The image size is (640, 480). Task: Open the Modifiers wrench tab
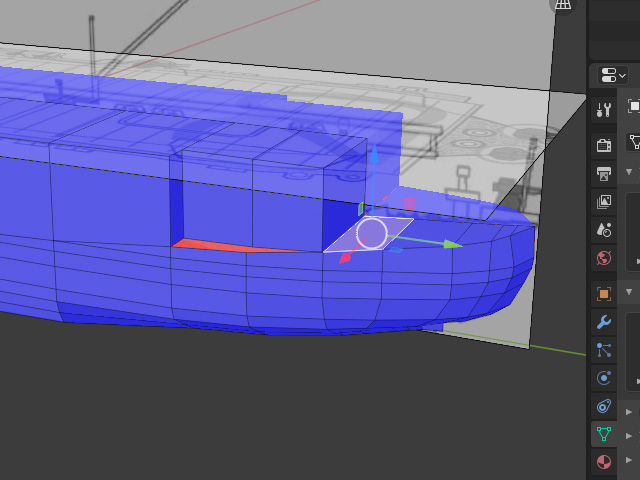coord(604,322)
